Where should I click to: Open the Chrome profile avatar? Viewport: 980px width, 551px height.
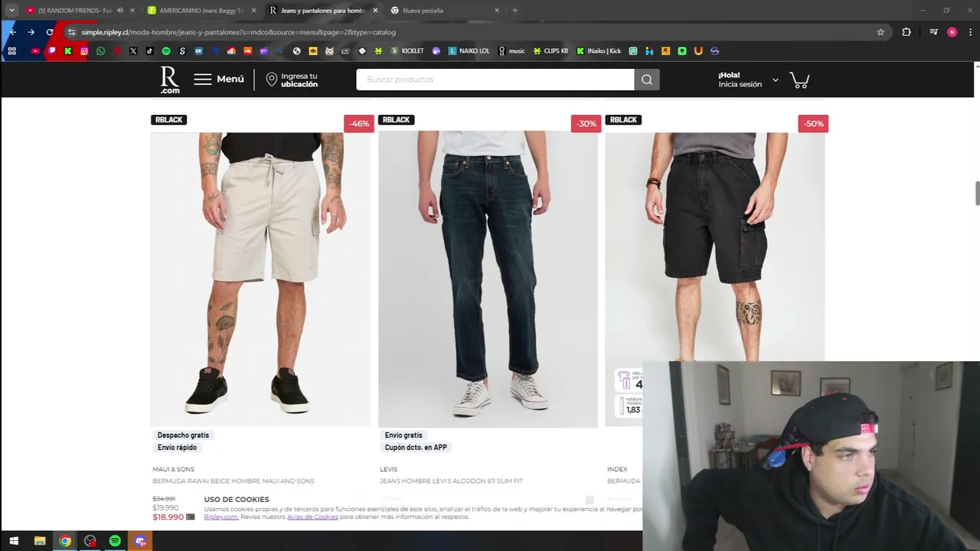coord(952,32)
